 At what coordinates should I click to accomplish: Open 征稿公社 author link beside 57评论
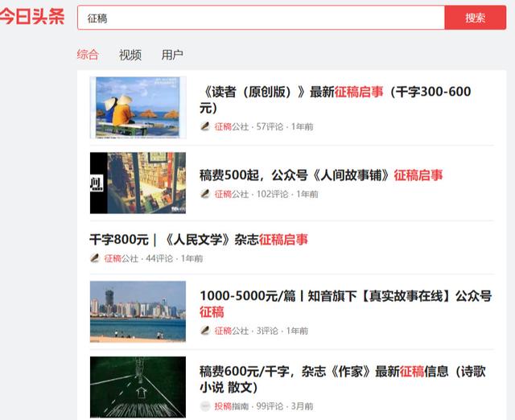[232, 127]
